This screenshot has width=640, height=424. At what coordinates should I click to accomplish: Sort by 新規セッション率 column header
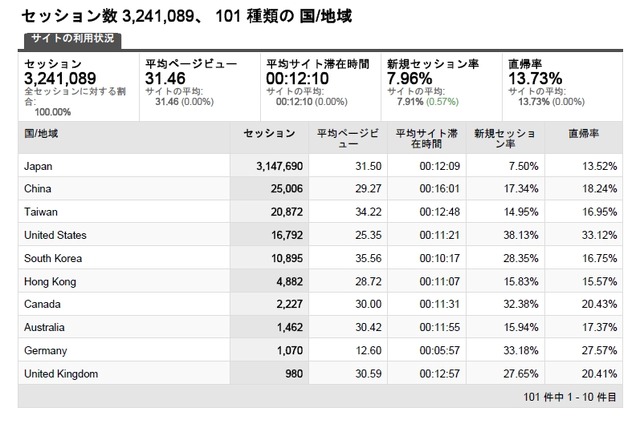[505, 138]
